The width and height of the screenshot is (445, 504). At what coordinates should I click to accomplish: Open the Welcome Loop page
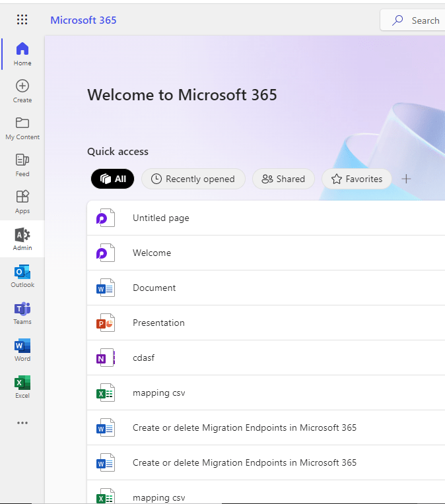pyautogui.click(x=266, y=253)
